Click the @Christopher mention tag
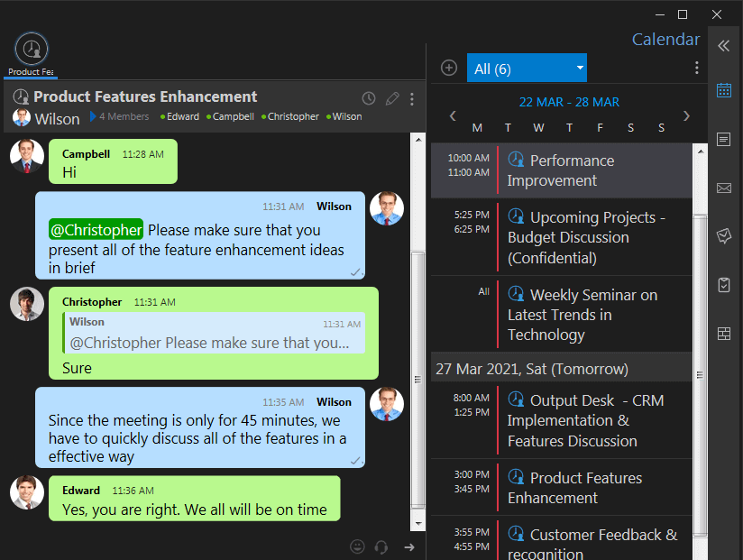 pos(96,230)
